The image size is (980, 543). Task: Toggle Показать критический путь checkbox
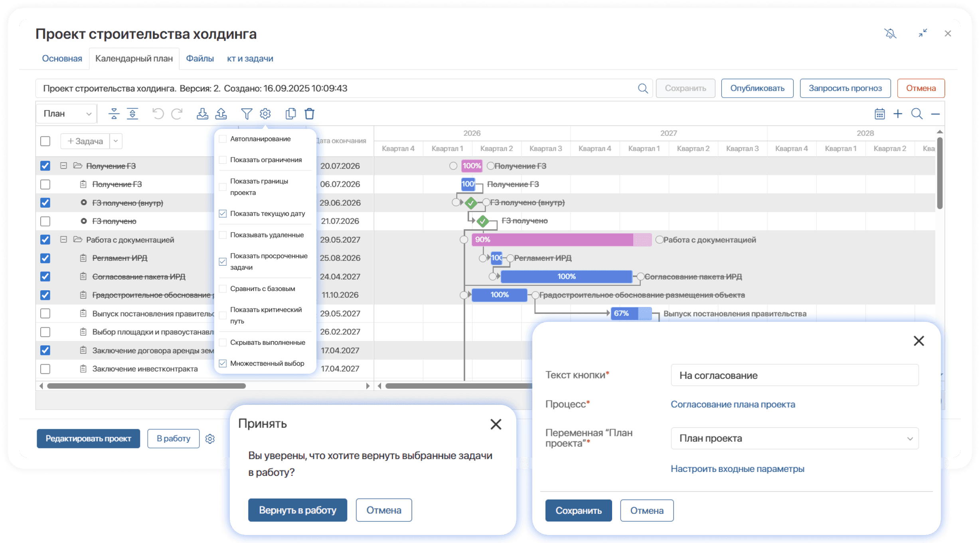[x=223, y=315]
